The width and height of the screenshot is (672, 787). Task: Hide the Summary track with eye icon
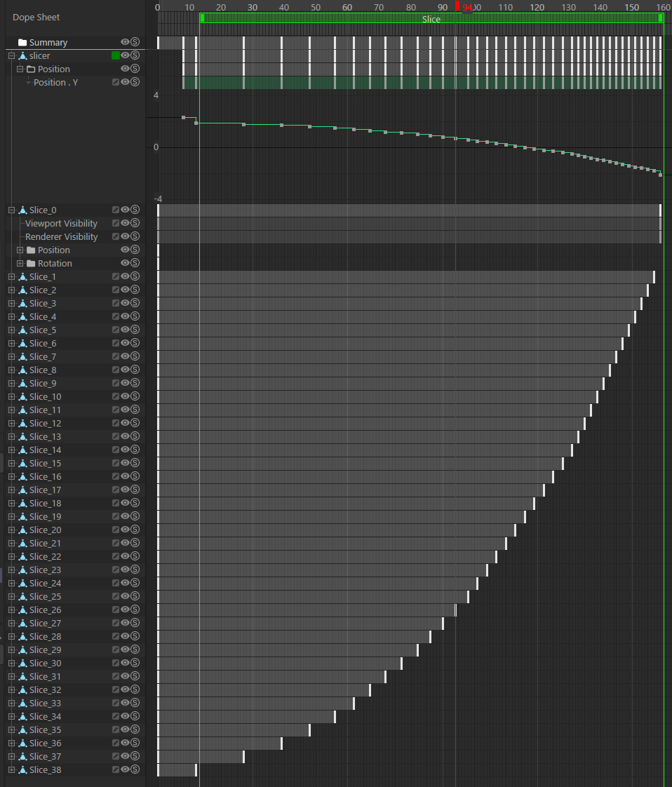pos(125,41)
